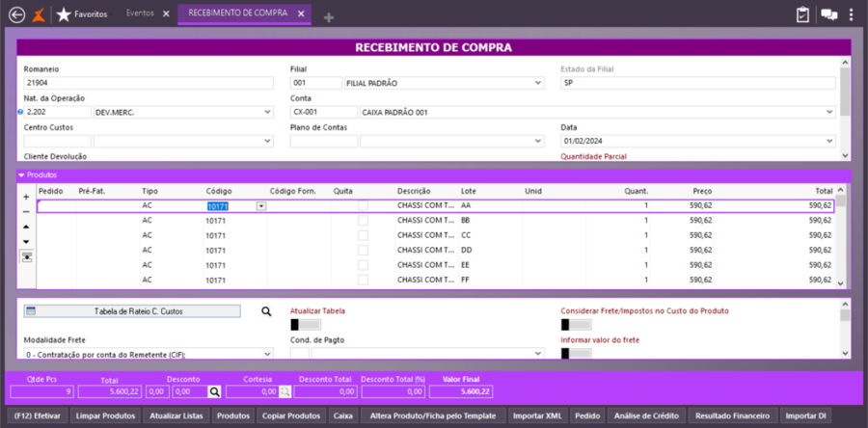Click the Desconto search magnifier icon
This screenshot has height=428, width=868.
click(214, 392)
